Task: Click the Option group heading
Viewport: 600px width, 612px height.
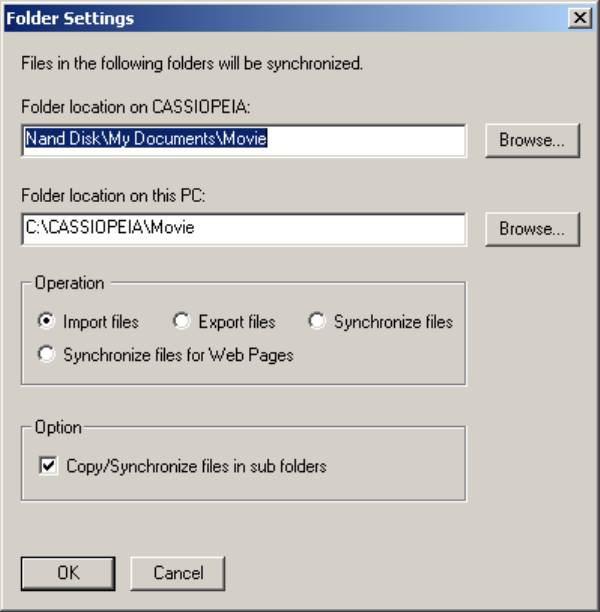Action: click(x=58, y=427)
